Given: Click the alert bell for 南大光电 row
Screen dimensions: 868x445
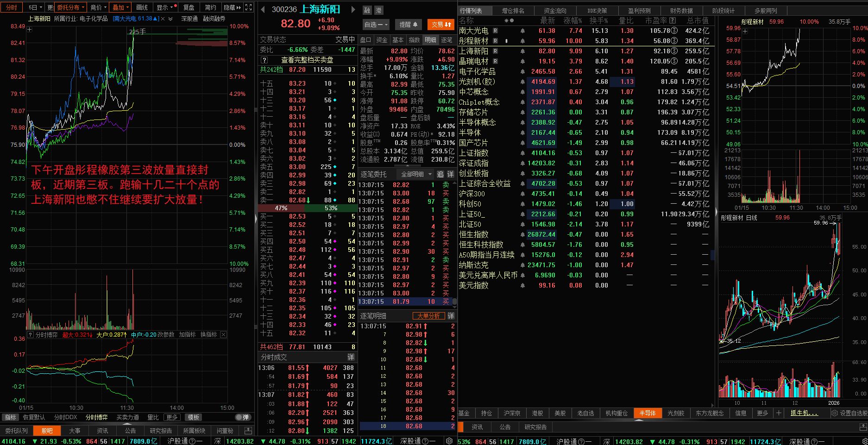Looking at the screenshot, I should tap(522, 31).
